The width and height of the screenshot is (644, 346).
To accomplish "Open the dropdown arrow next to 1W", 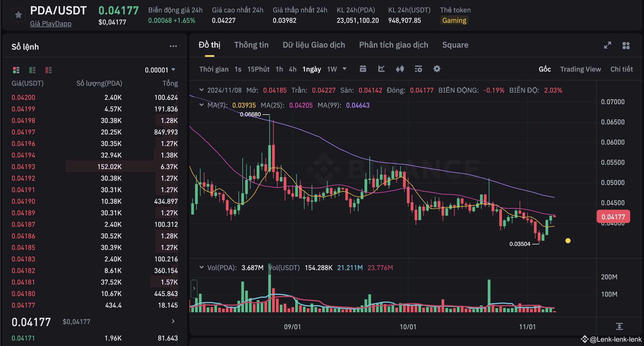I will coord(344,69).
